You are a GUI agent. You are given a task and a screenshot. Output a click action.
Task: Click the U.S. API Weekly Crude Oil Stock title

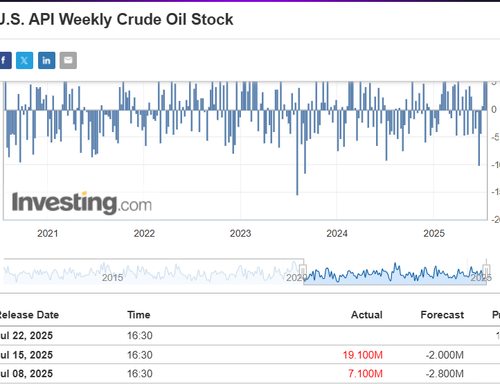coord(116,19)
